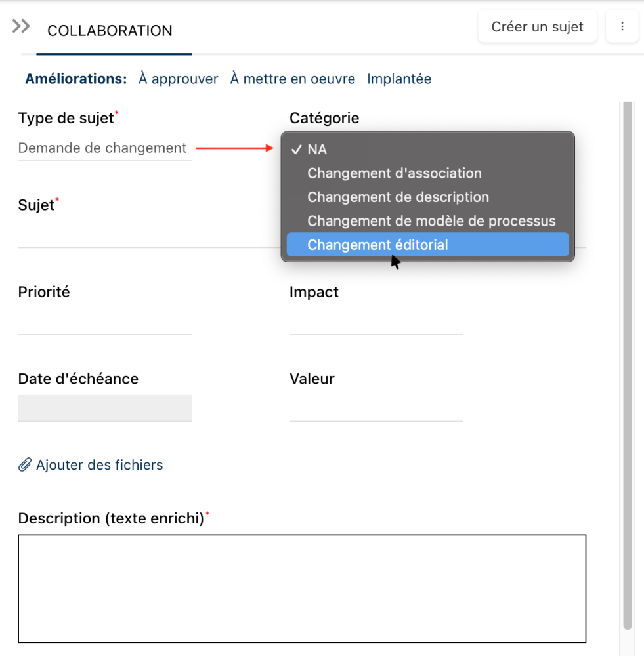The width and height of the screenshot is (644, 656).
Task: Choose Changement d'association option
Action: click(395, 174)
